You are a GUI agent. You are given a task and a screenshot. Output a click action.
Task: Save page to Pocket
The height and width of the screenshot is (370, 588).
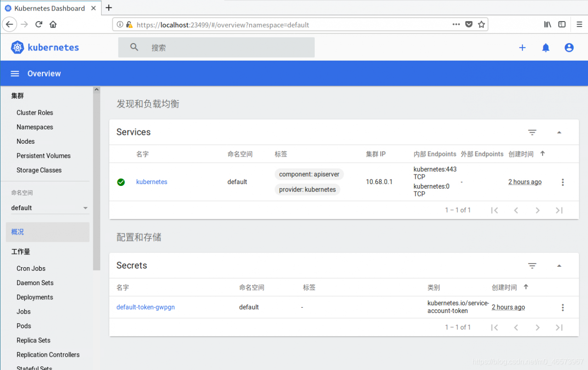click(x=469, y=24)
